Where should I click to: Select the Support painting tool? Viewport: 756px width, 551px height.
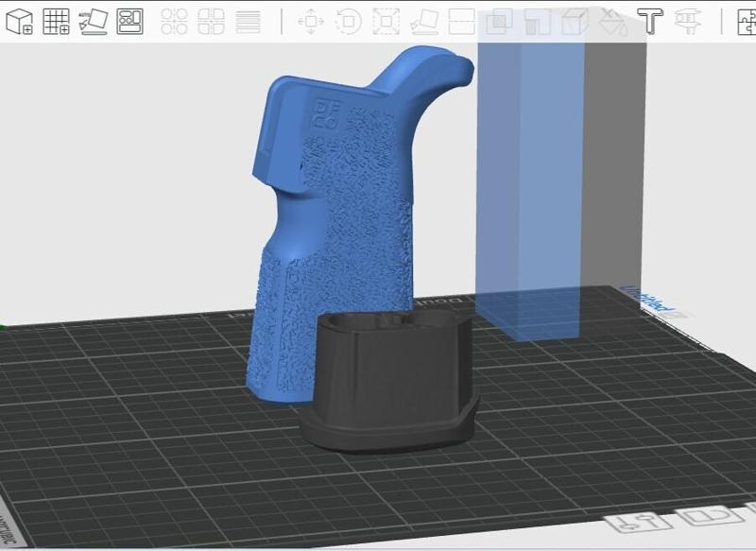537,22
